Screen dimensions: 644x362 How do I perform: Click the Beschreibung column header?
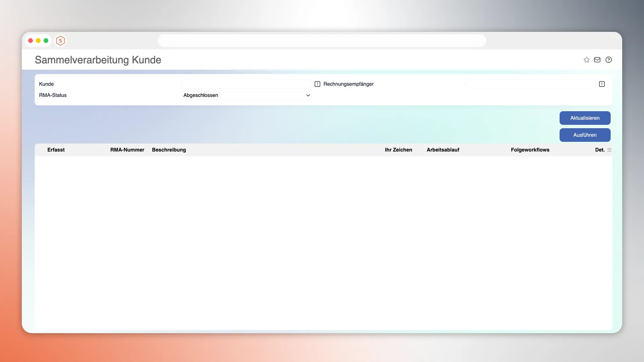pos(169,150)
